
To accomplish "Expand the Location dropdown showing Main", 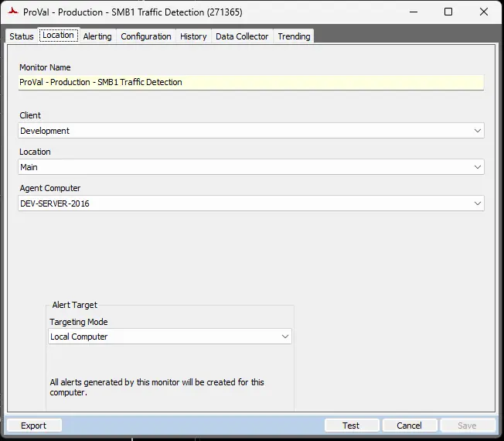I will coord(251,167).
